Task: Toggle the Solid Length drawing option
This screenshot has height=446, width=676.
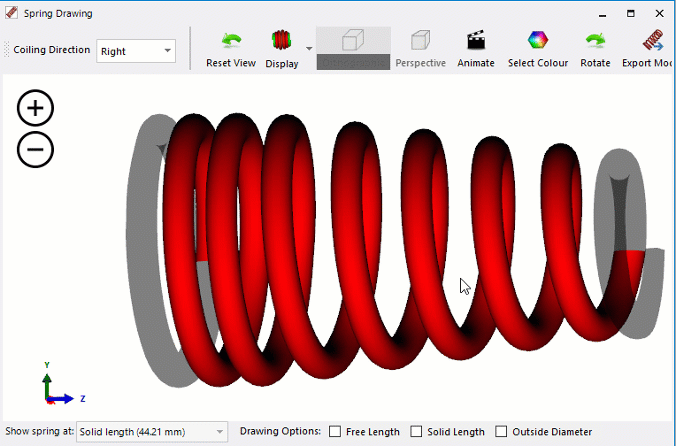Action: [417, 432]
